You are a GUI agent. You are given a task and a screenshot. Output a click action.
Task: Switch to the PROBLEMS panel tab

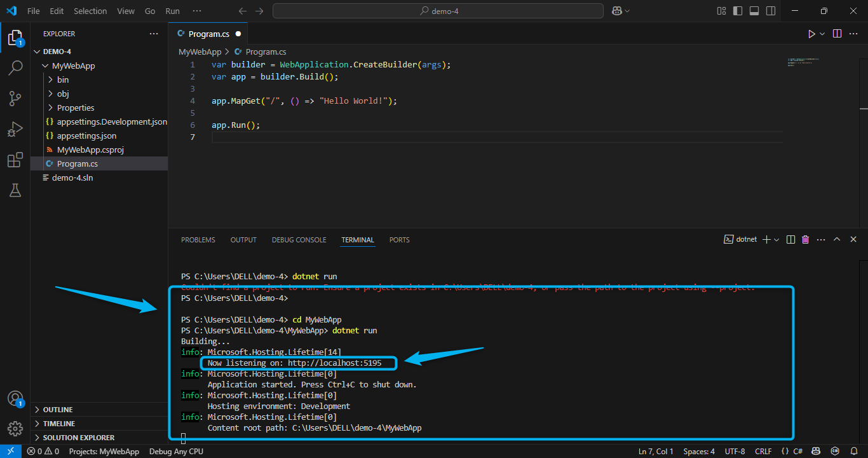[198, 240]
